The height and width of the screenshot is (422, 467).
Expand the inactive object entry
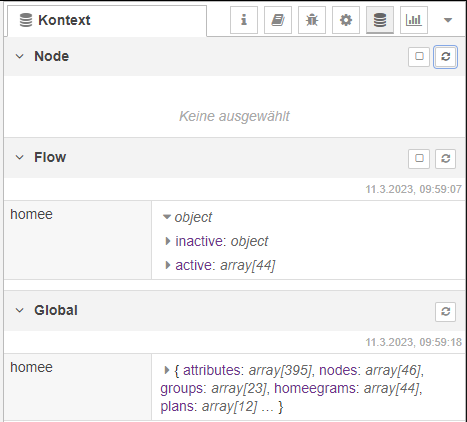pos(168,241)
